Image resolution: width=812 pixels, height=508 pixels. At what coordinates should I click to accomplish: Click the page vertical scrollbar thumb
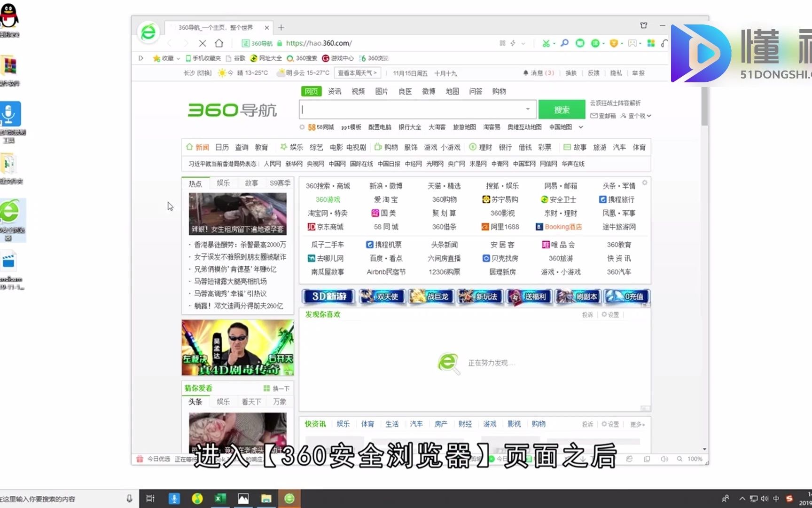[x=704, y=106]
